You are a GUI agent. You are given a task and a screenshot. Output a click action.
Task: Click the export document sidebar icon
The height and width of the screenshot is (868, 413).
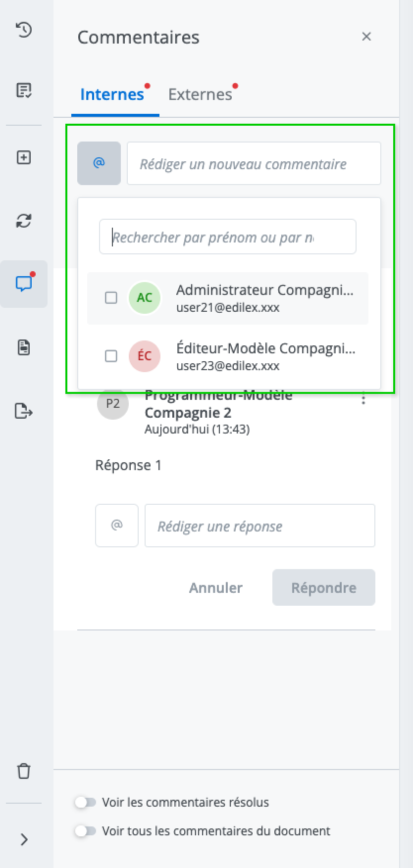pos(24,411)
